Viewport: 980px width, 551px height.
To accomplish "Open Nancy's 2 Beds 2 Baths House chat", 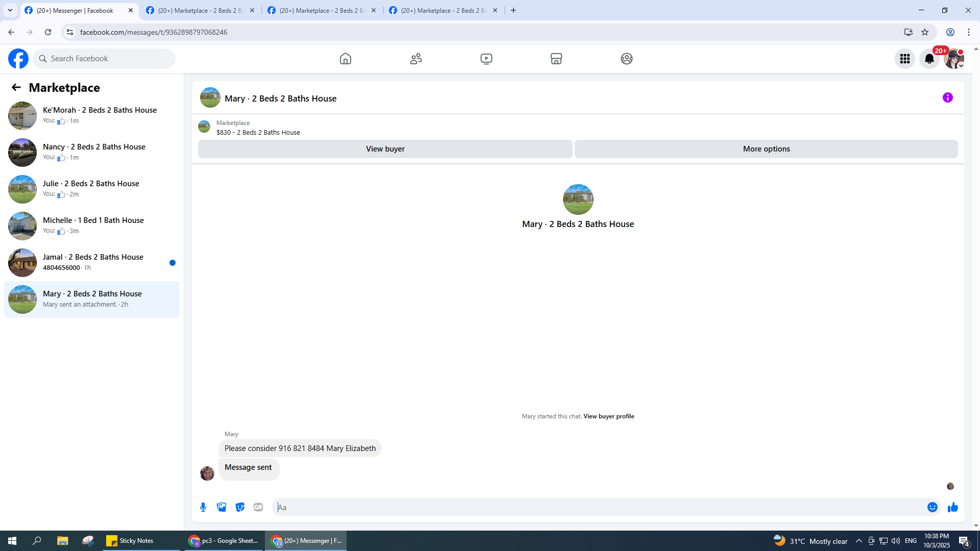I will (x=92, y=153).
